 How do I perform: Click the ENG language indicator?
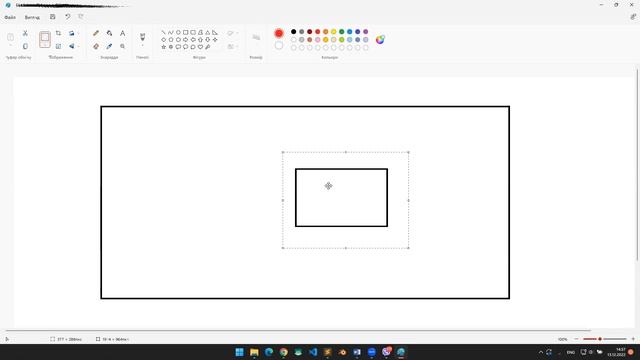[571, 352]
